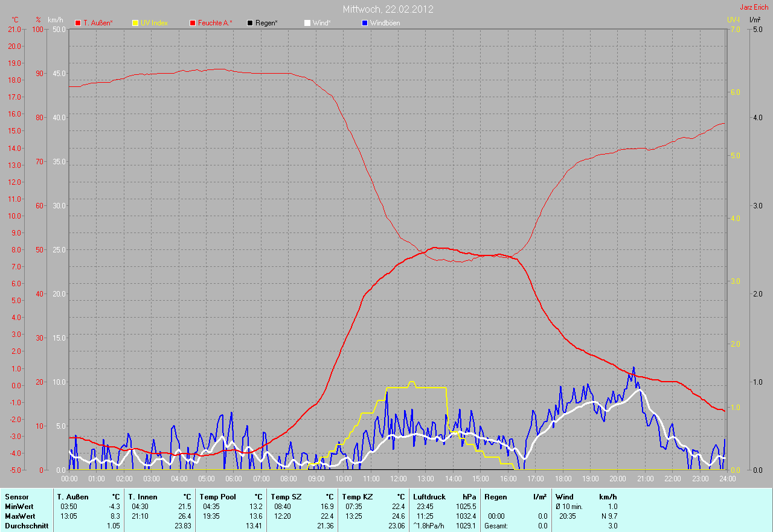Click the "Jarz Erich" author text

pos(754,7)
